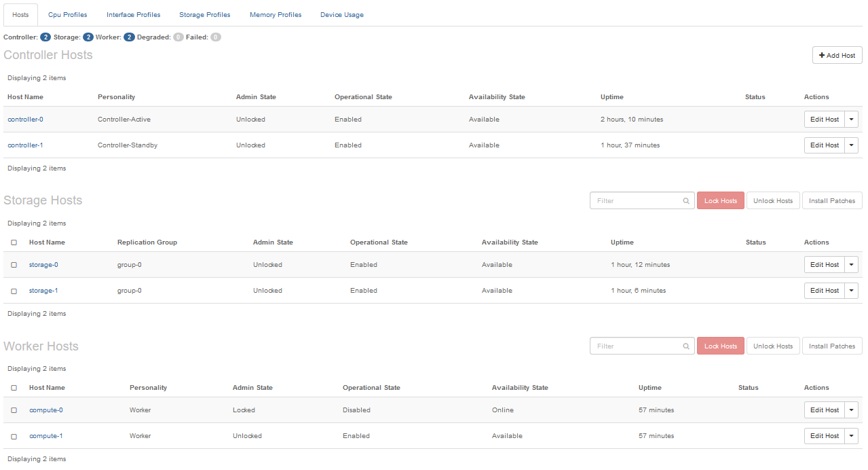This screenshot has width=868, height=470.
Task: Click the search icon in Storage Hosts filter
Action: click(x=686, y=201)
